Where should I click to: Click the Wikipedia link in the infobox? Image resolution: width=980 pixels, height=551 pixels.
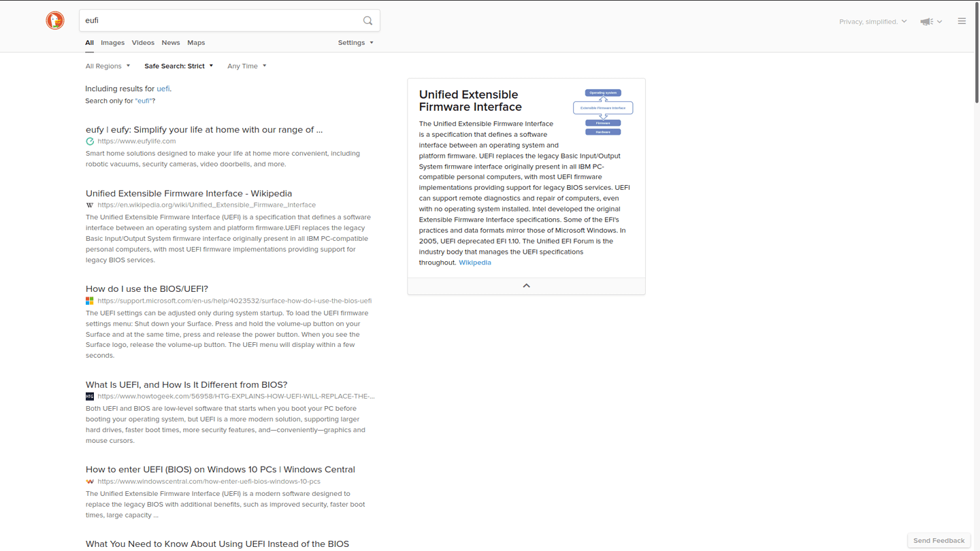(475, 263)
